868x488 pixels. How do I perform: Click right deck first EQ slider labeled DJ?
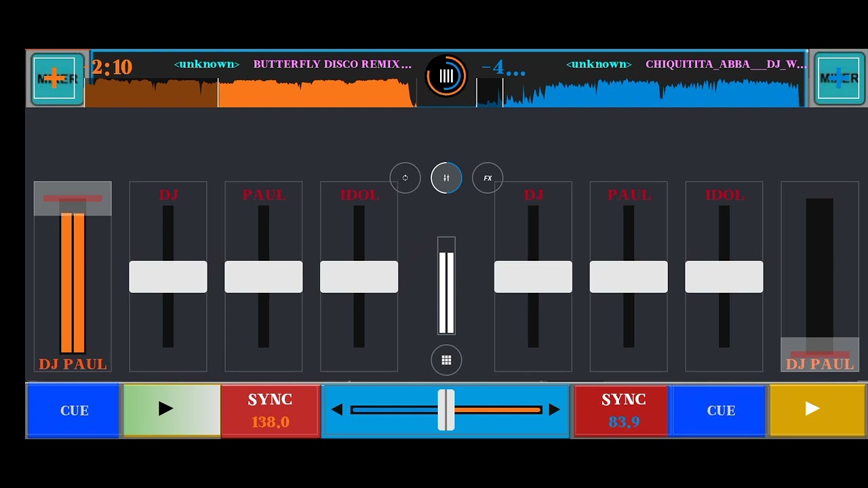tap(533, 277)
